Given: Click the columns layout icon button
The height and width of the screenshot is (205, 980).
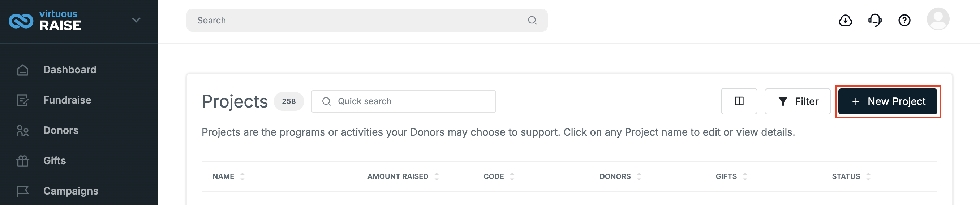Looking at the screenshot, I should [x=739, y=101].
